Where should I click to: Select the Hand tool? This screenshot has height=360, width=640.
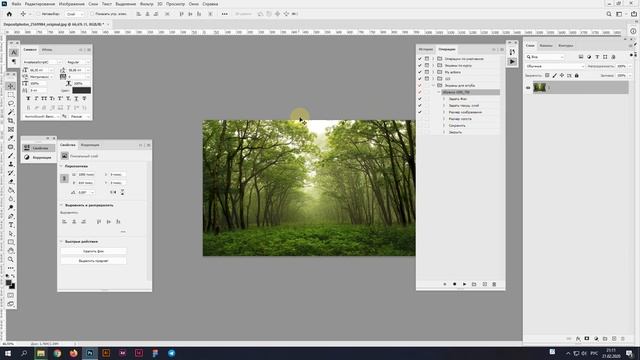click(11, 251)
